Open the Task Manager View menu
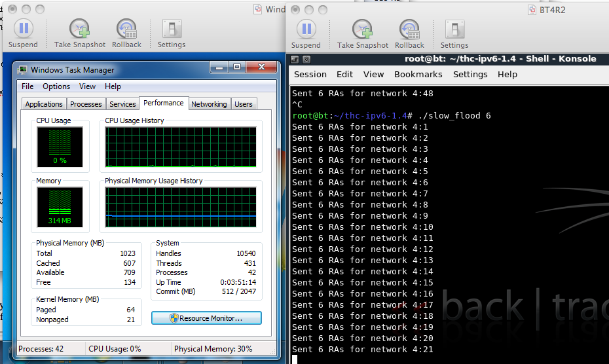The width and height of the screenshot is (609, 364). click(87, 86)
